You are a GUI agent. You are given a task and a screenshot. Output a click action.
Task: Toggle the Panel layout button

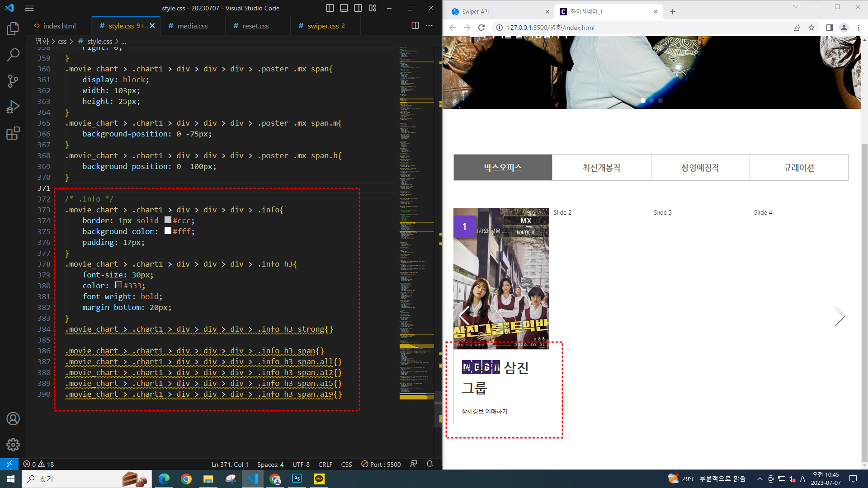click(x=344, y=8)
